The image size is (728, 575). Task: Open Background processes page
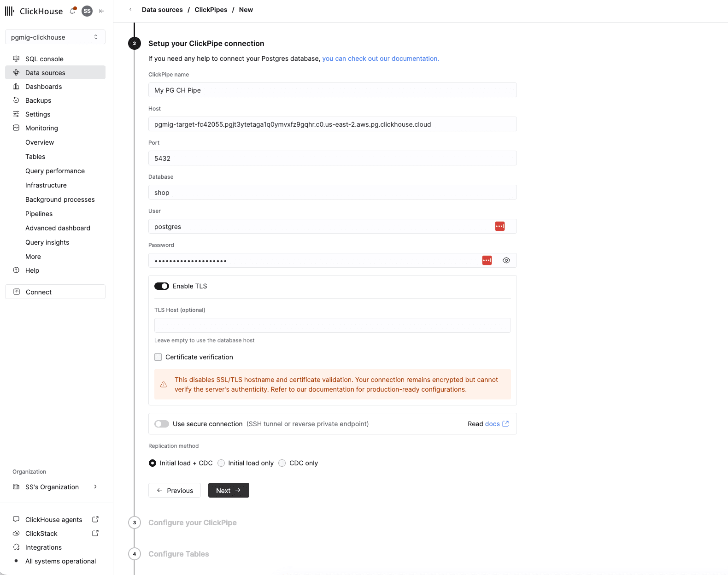click(60, 199)
